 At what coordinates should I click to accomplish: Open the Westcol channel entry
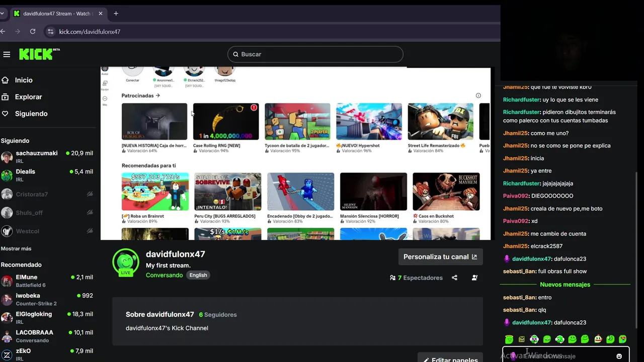pyautogui.click(x=47, y=231)
